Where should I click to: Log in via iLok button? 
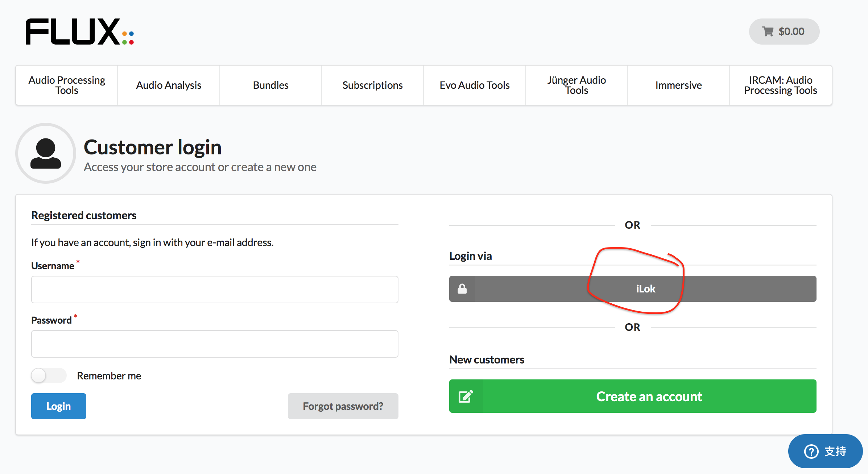click(633, 289)
